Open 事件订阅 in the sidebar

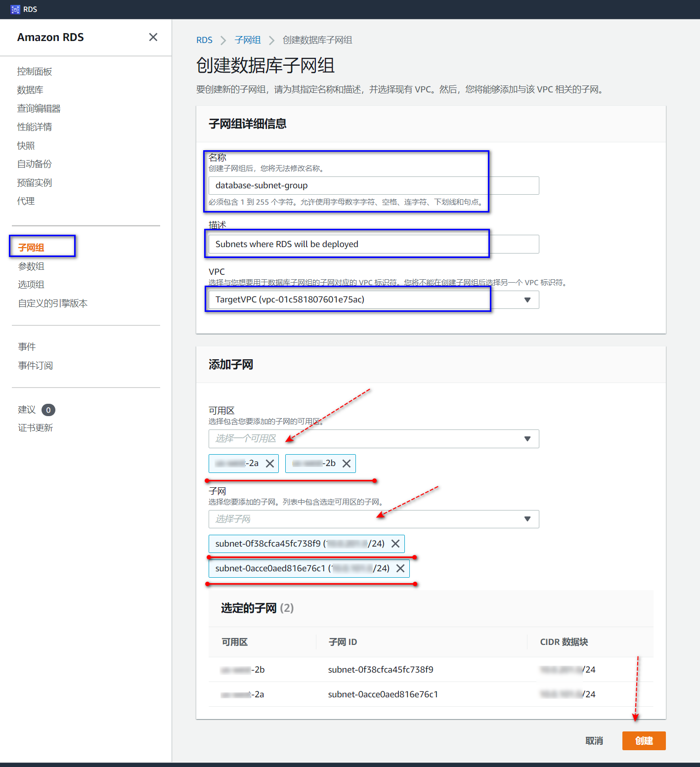click(36, 366)
